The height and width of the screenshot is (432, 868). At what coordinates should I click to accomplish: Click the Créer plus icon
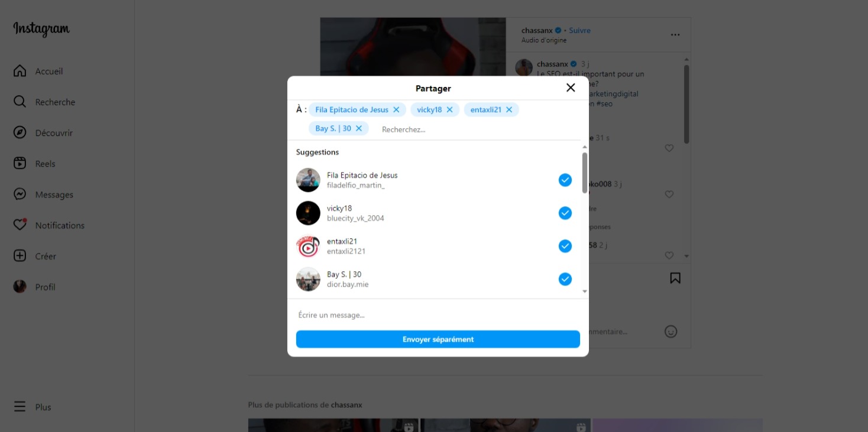click(20, 256)
